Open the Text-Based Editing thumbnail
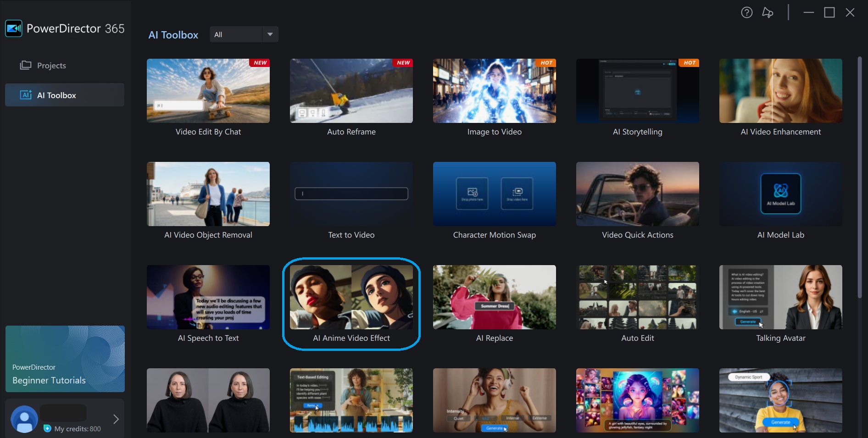This screenshot has height=438, width=868. click(351, 400)
